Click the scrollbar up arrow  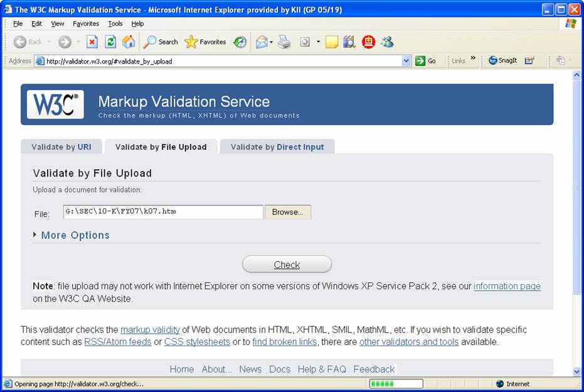[x=576, y=75]
